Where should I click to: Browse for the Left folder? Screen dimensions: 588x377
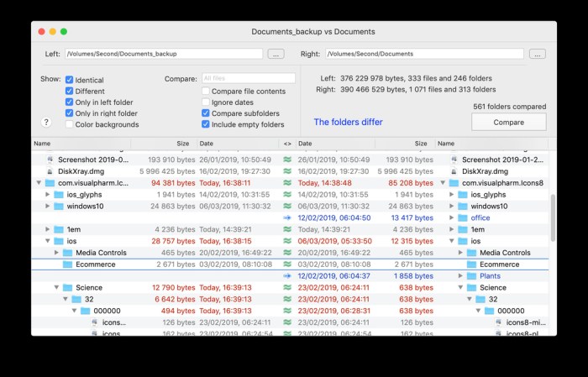coord(276,54)
